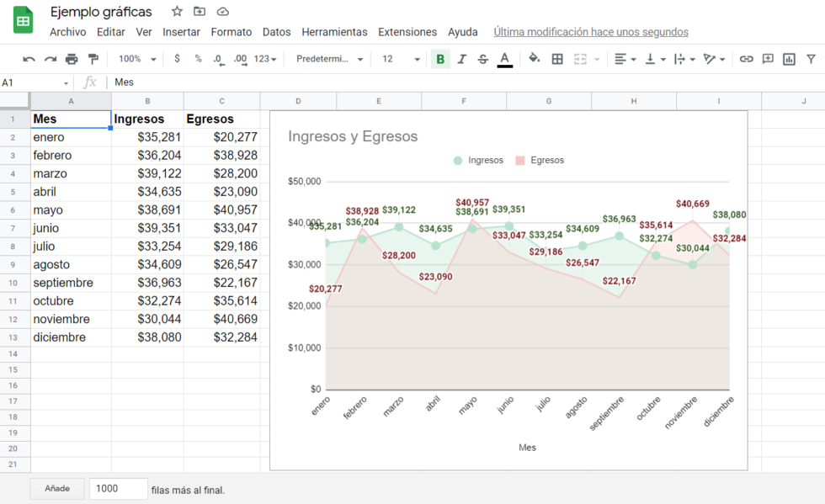The image size is (825, 504).
Task: Toggle italic formatting
Action: point(460,59)
